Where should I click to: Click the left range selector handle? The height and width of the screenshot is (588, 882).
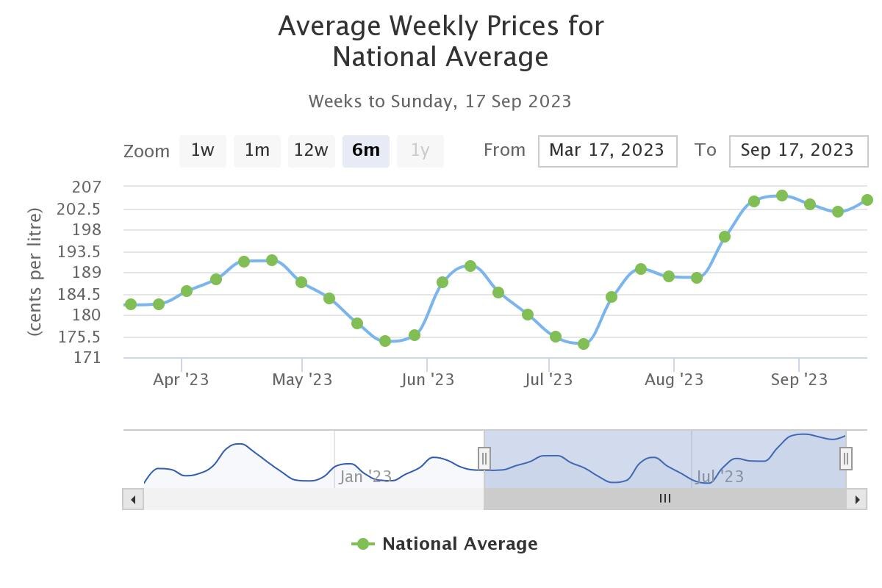tap(484, 459)
